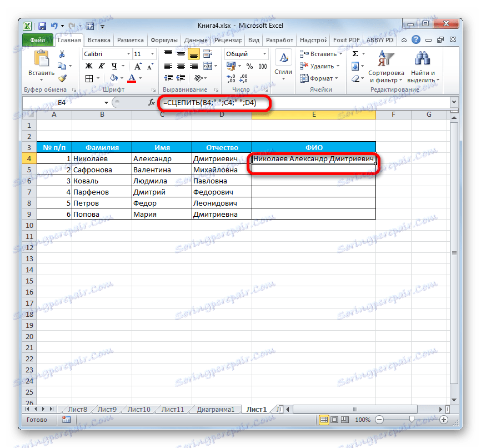Screen dimensions: 481x448
Task: Click the zoom slider handle
Action: [412, 419]
